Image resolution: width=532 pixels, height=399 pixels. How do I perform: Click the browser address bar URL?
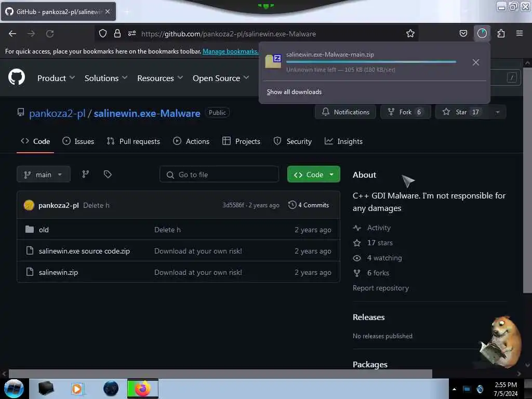(x=229, y=34)
